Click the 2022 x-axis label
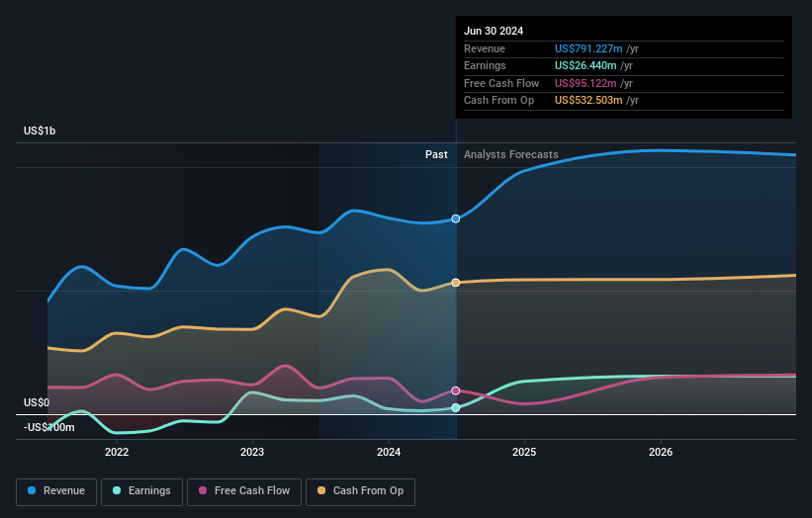Screen dimensions: 812x518 coord(117,452)
